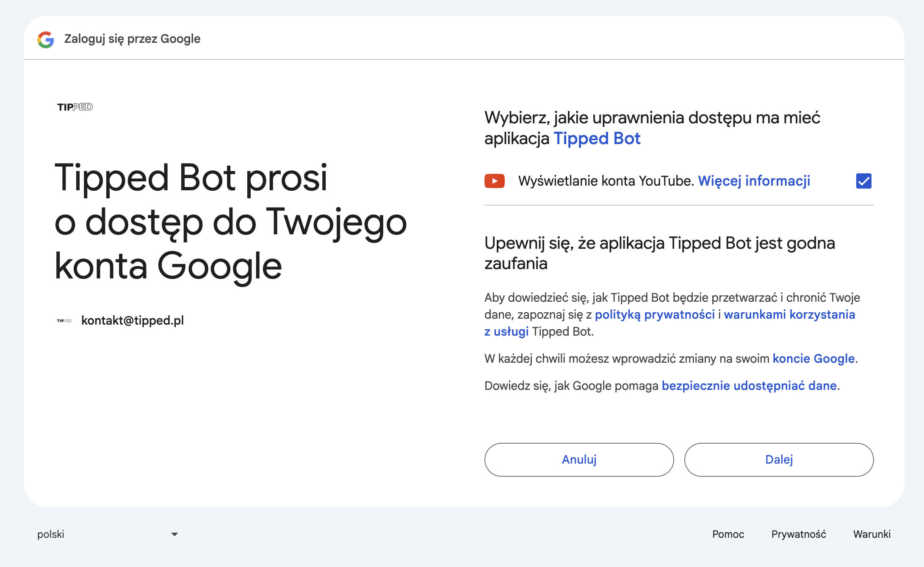Open the bezpiecznie udostępniać dane link

pos(749,386)
